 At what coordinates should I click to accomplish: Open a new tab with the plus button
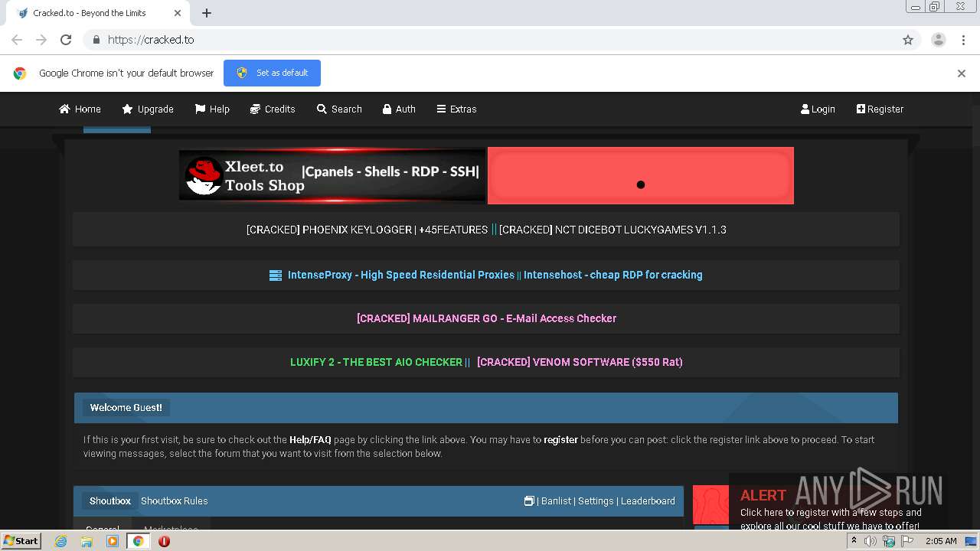click(207, 13)
